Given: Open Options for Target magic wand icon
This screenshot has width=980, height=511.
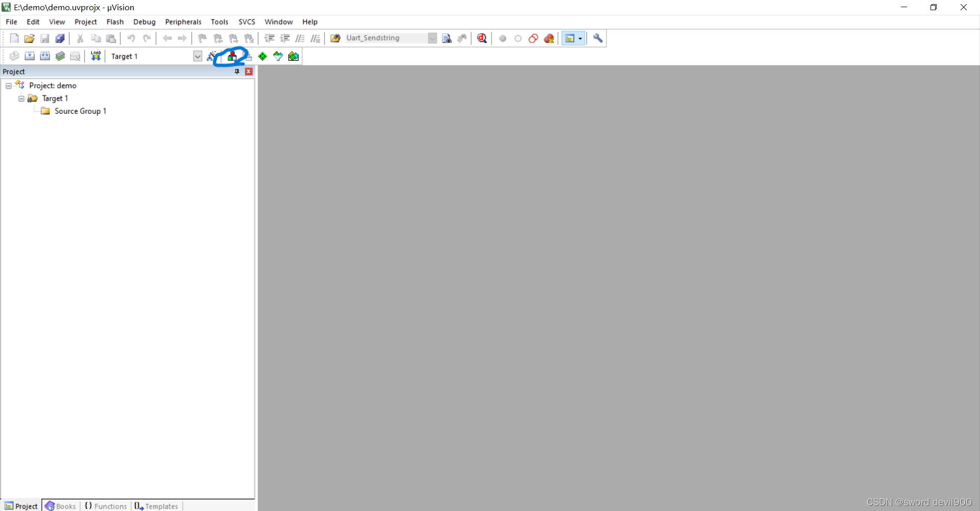Looking at the screenshot, I should [212, 56].
